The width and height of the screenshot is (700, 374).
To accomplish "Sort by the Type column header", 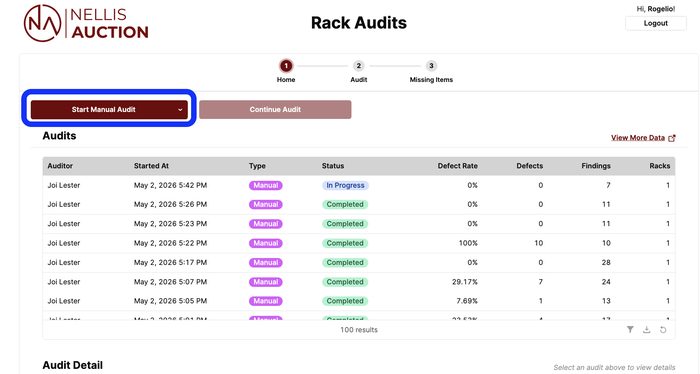I will (x=257, y=166).
